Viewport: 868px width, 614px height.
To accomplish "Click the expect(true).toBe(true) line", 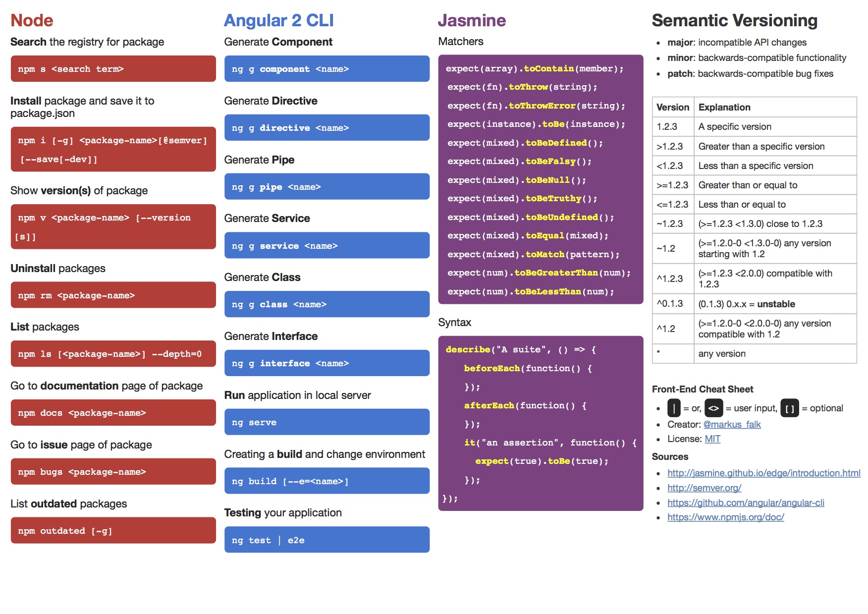I will pyautogui.click(x=542, y=461).
